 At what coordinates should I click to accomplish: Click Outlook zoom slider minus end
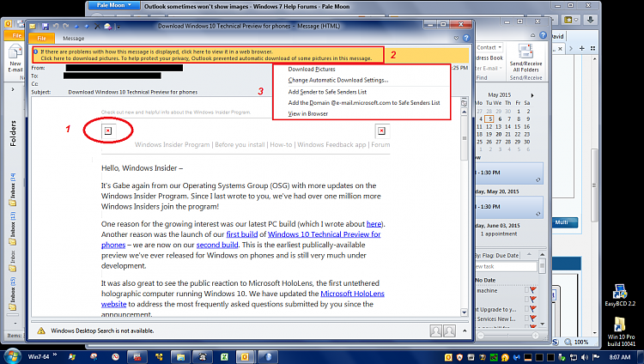click(480, 336)
